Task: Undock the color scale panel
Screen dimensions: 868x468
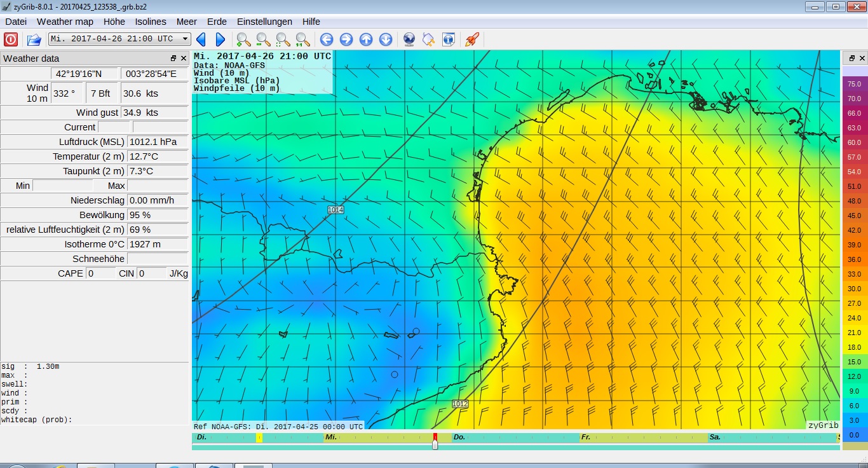Action: [851, 58]
